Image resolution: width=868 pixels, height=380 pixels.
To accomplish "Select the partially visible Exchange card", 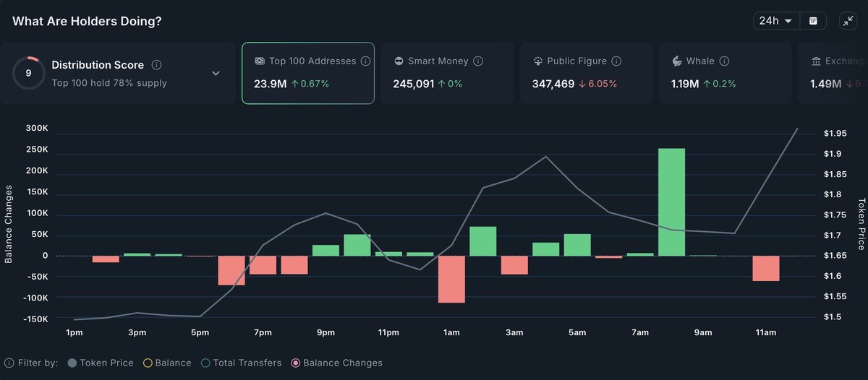I will pyautogui.click(x=832, y=73).
